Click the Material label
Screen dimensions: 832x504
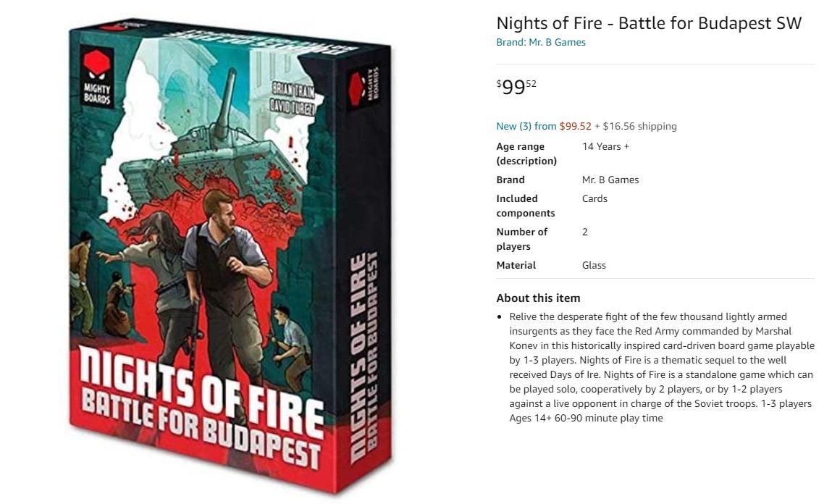(x=516, y=265)
